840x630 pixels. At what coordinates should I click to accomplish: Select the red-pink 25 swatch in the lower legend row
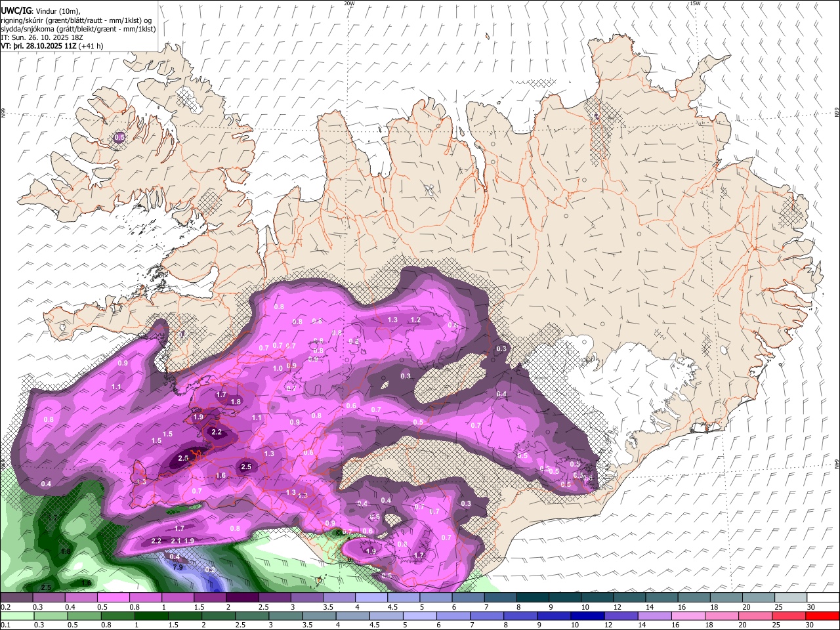(791, 616)
